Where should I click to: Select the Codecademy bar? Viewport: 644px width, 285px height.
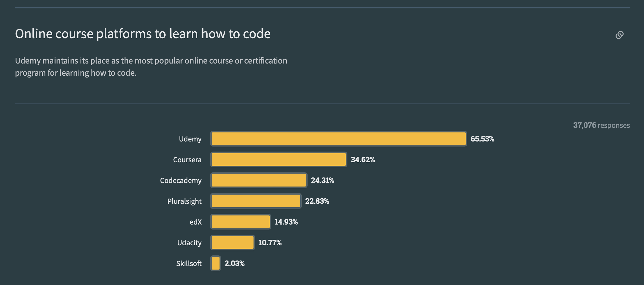(259, 180)
